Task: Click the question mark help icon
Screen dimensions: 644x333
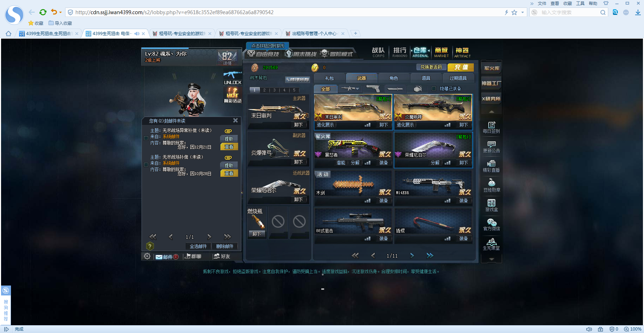Action: (150, 246)
